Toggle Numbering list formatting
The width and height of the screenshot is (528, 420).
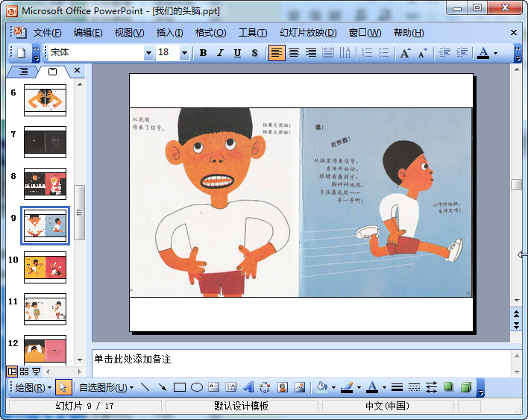click(367, 53)
